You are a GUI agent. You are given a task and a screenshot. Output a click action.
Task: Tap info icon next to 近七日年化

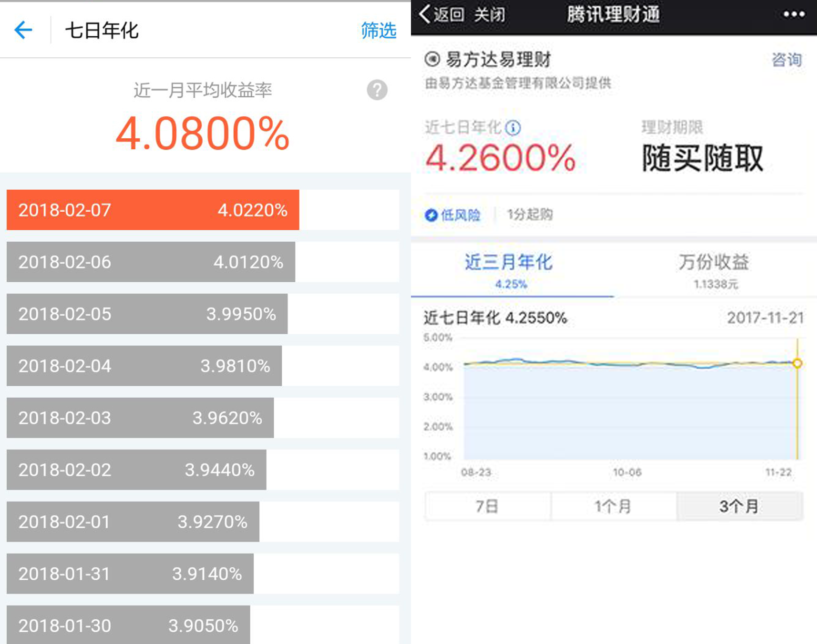click(x=513, y=128)
